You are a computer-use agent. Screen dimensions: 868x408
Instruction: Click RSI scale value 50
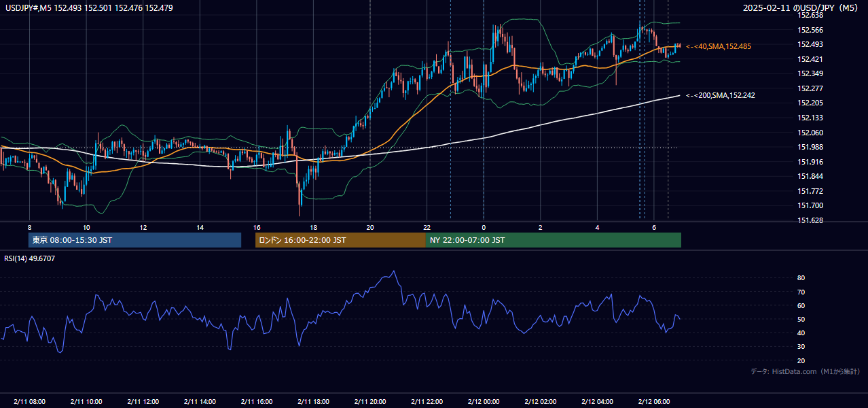point(801,319)
